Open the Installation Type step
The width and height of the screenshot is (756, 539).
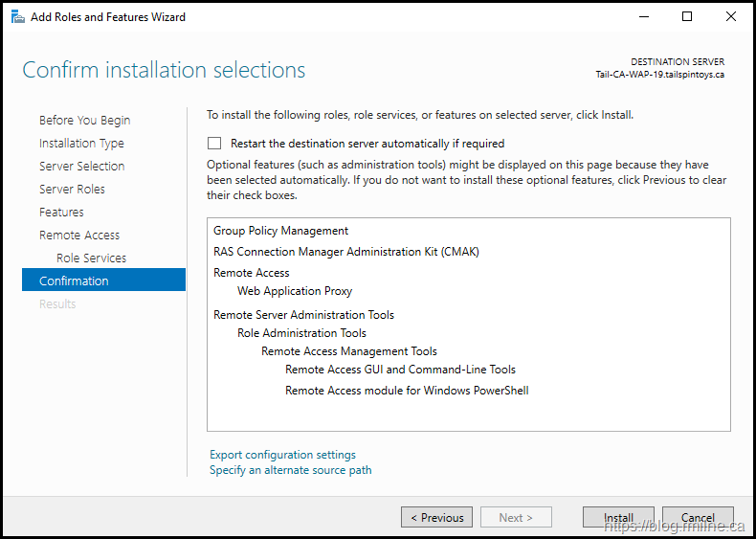(x=81, y=144)
